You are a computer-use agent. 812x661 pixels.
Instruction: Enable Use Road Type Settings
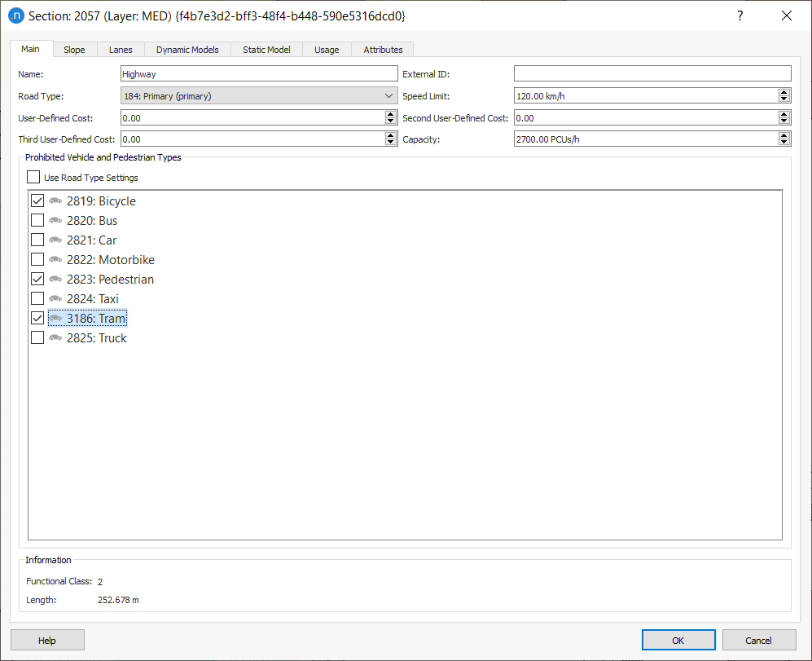(x=33, y=177)
